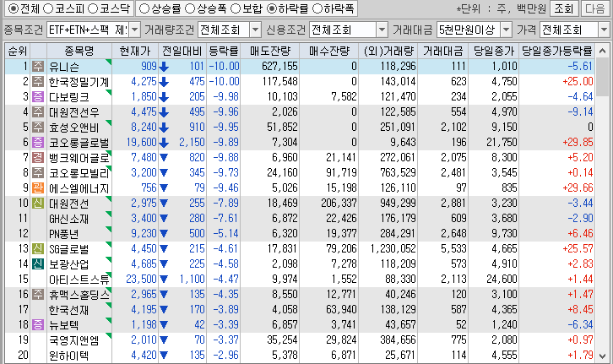Click 매도잔량 column header
The width and height of the screenshot is (613, 364).
(269, 51)
